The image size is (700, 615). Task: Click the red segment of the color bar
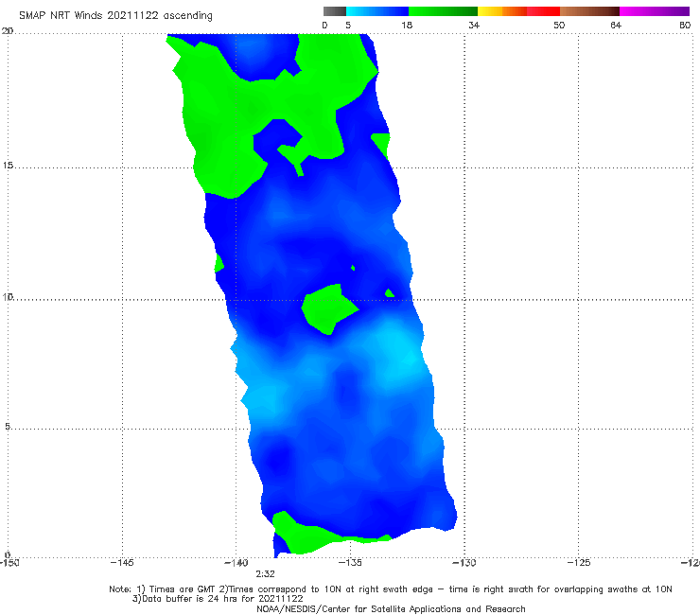(x=543, y=11)
